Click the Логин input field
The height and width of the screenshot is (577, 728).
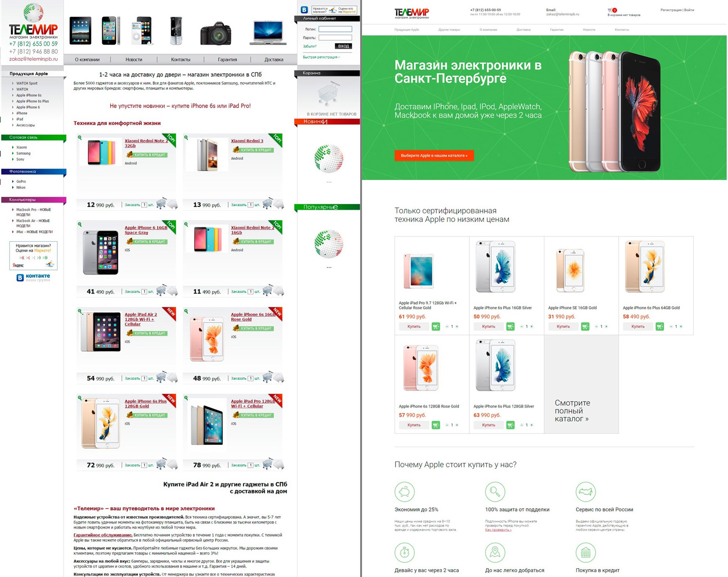pyautogui.click(x=335, y=29)
